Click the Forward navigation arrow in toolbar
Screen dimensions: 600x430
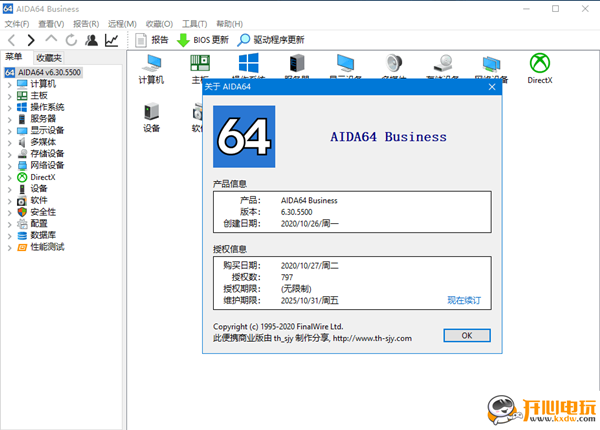click(x=30, y=40)
